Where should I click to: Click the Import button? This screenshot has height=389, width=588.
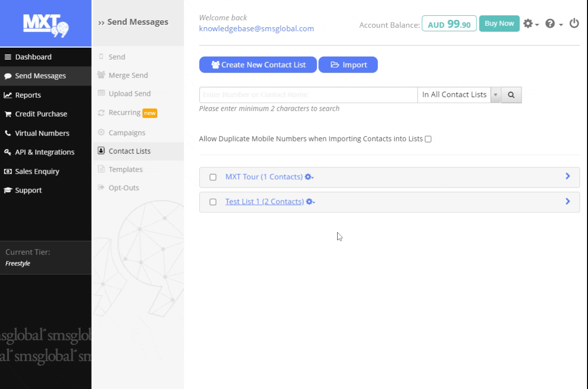click(348, 65)
